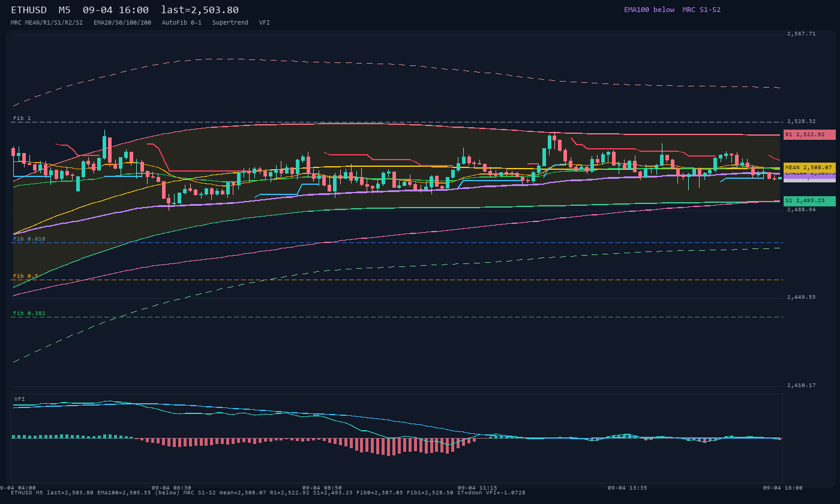Click the 09-04 04:00 time axis label
Viewport: 840px width, 504px height.
pyautogui.click(x=18, y=488)
